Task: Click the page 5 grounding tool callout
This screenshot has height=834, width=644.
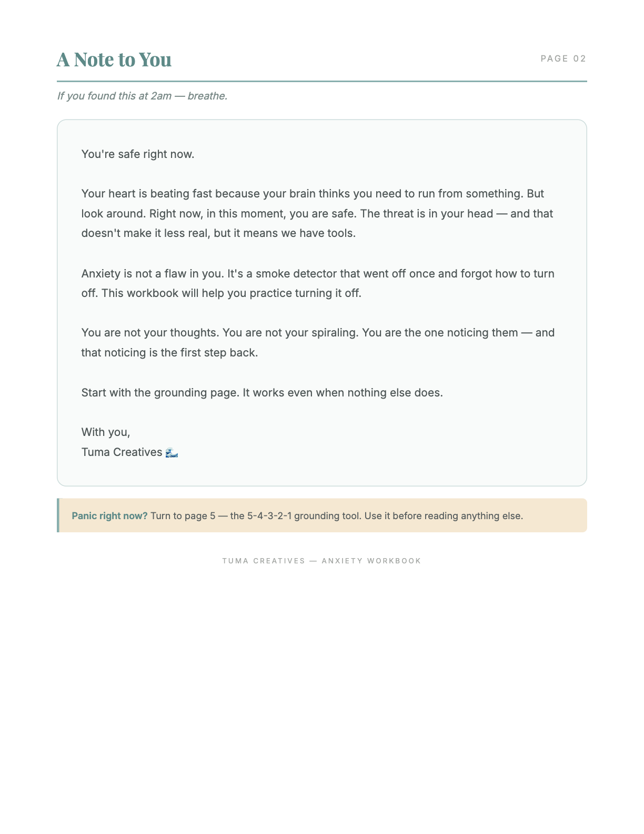Action: pos(322,515)
